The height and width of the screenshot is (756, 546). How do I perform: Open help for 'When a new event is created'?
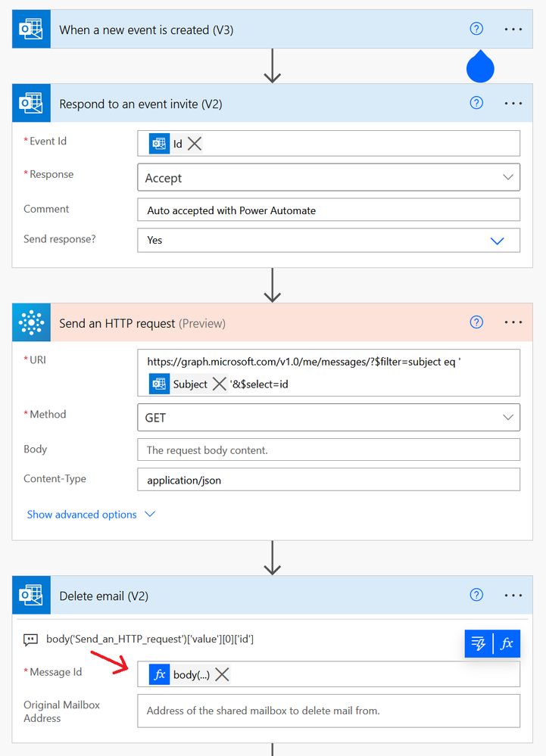click(476, 29)
